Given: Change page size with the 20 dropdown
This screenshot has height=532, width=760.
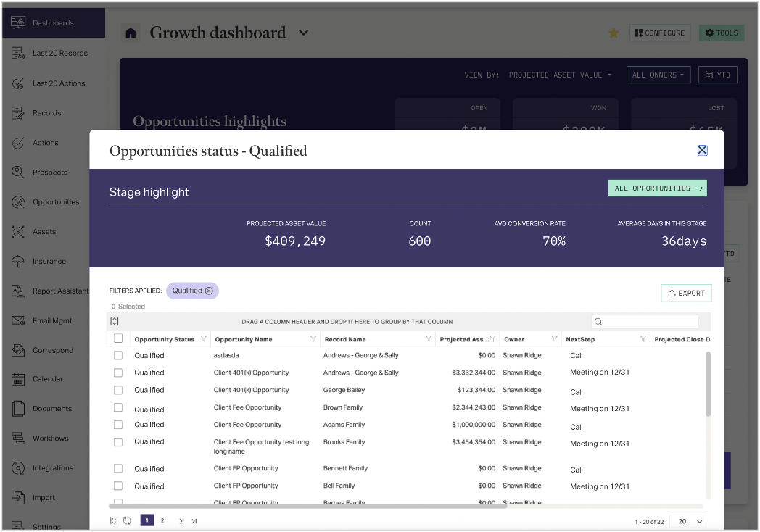Looking at the screenshot, I should click(x=686, y=520).
